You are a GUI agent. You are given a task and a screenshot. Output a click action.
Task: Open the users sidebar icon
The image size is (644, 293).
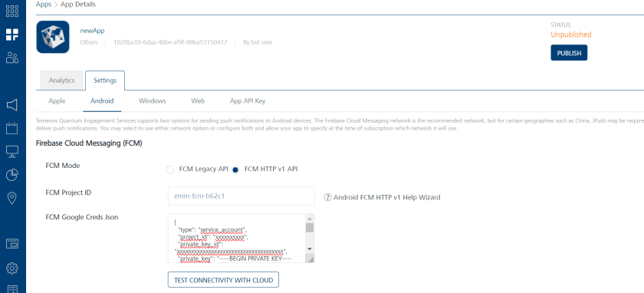pos(12,58)
